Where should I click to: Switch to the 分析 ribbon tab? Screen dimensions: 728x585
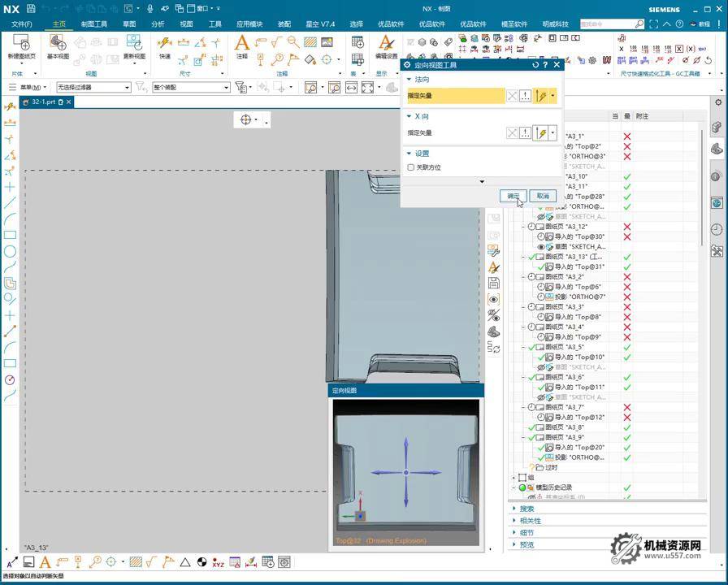point(158,24)
